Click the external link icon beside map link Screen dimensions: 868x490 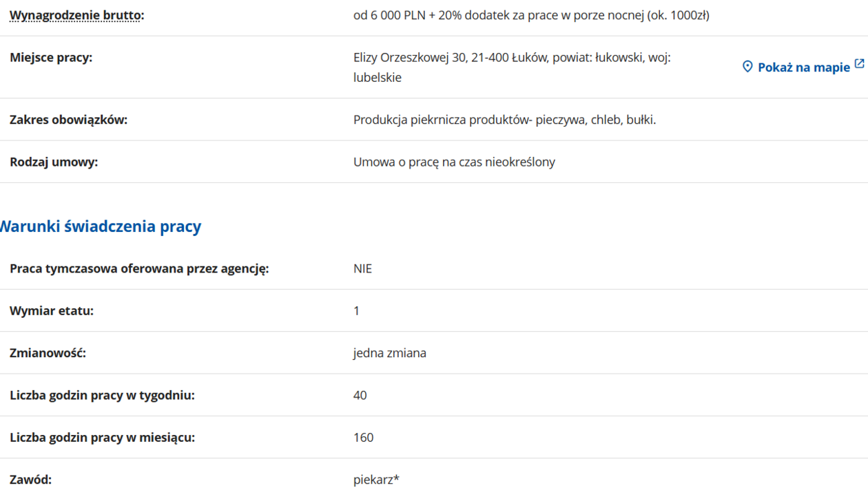859,64
